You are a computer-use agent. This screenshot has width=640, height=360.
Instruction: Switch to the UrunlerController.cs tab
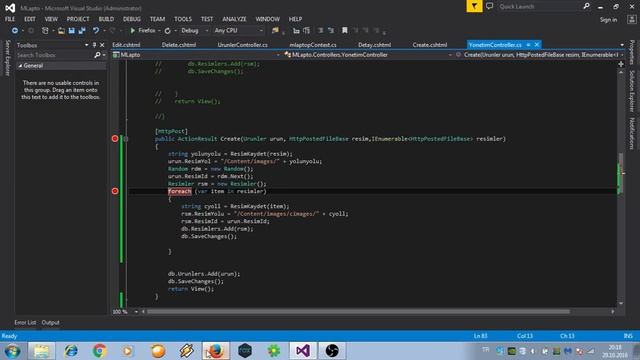click(x=242, y=45)
